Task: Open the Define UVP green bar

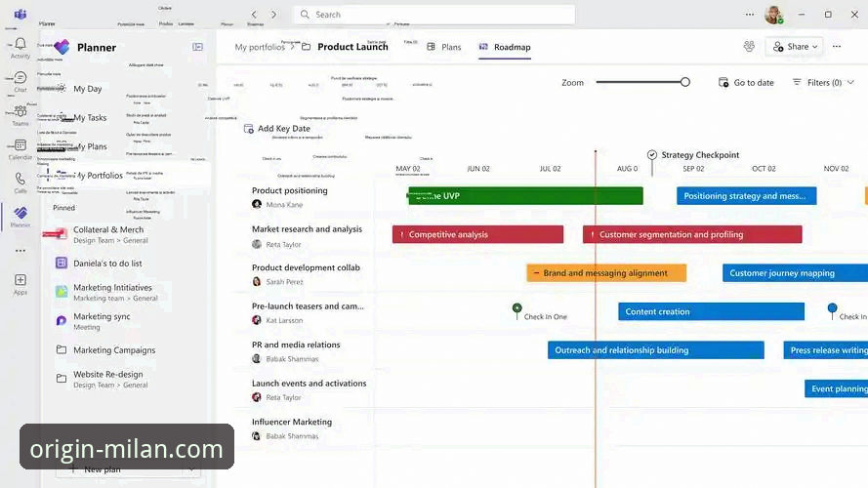Action: [x=525, y=196]
